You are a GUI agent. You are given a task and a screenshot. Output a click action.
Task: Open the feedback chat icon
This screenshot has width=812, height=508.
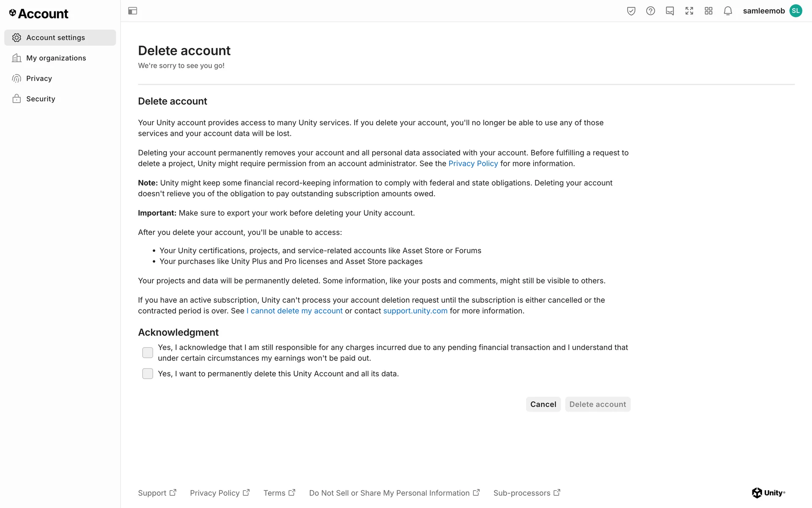click(670, 11)
